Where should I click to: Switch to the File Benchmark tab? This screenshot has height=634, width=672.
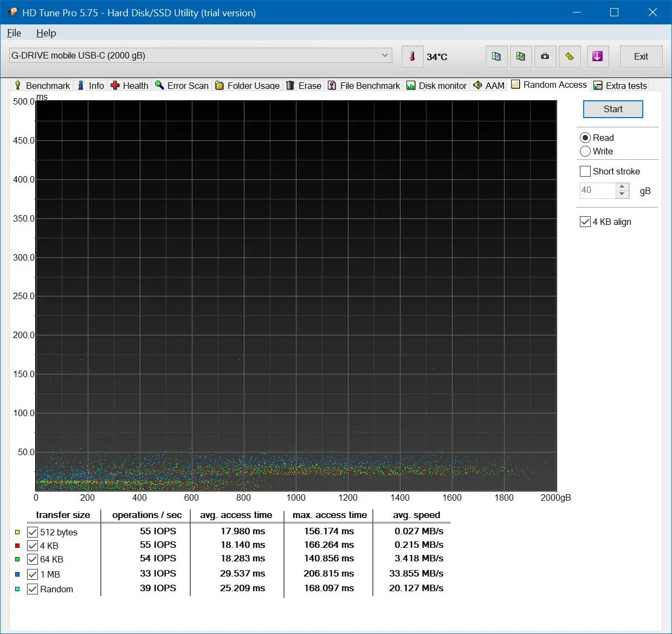click(x=364, y=86)
